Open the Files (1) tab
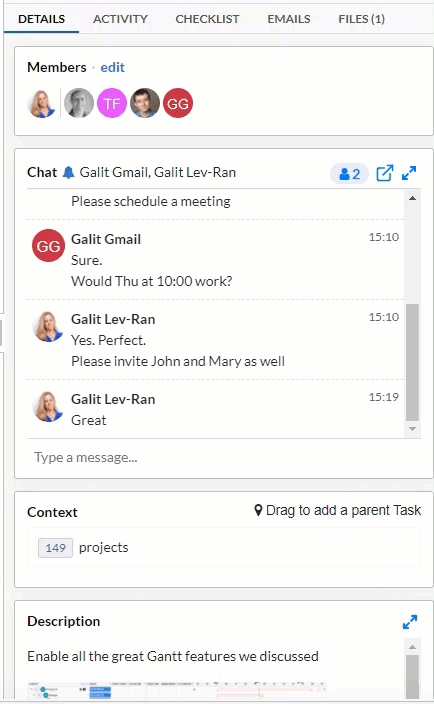Viewport: 434px width, 704px height. tap(362, 19)
